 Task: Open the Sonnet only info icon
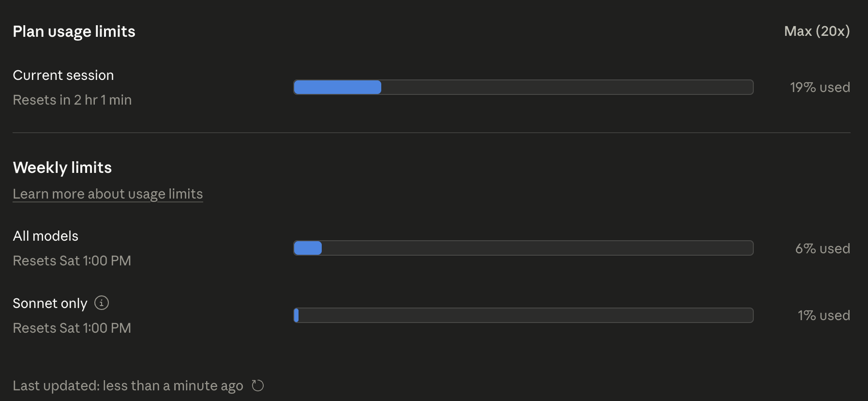tap(102, 303)
